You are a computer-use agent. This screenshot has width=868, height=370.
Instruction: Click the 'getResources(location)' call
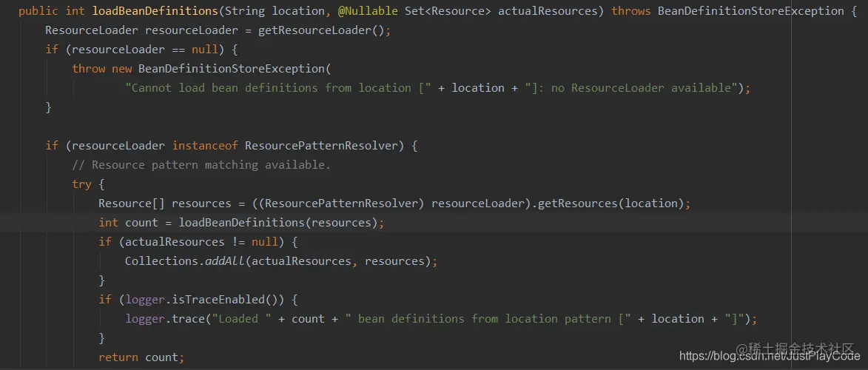click(611, 203)
